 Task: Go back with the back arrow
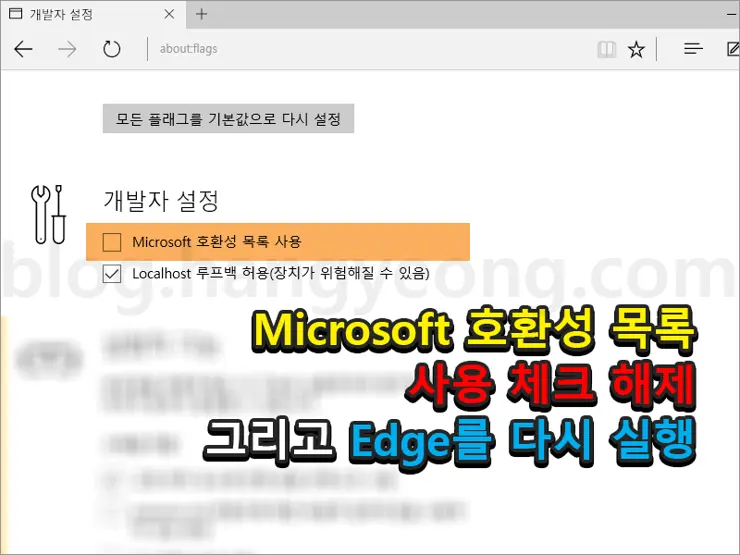23,49
